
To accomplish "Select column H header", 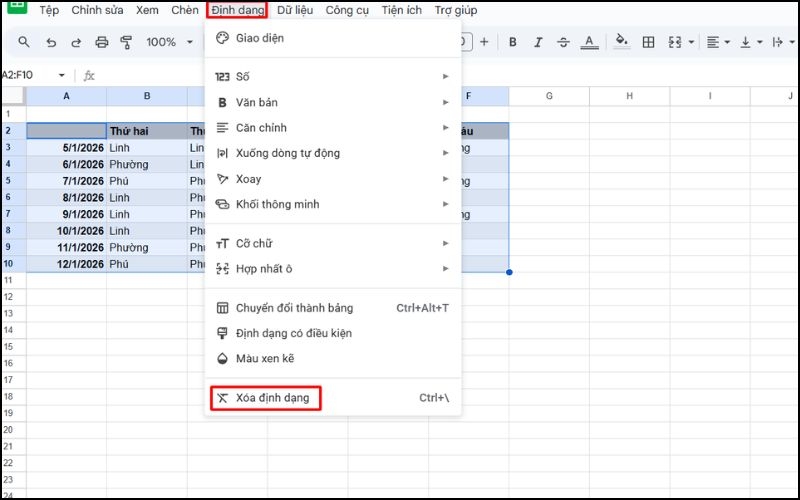I will coord(630,96).
